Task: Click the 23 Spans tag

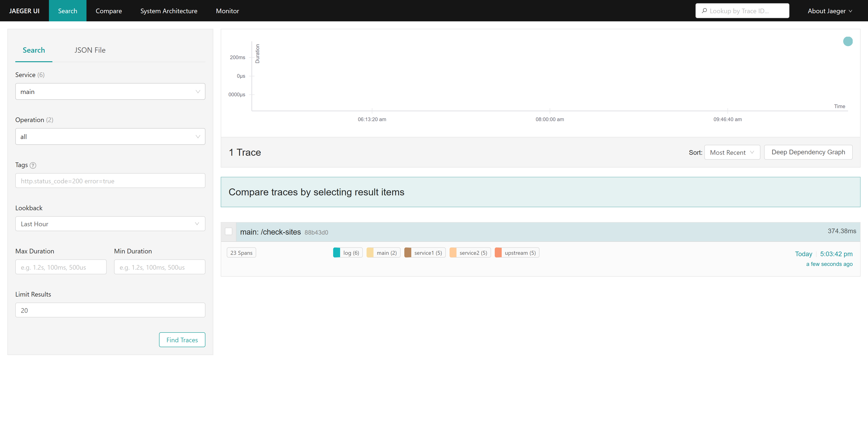Action: pos(241,253)
